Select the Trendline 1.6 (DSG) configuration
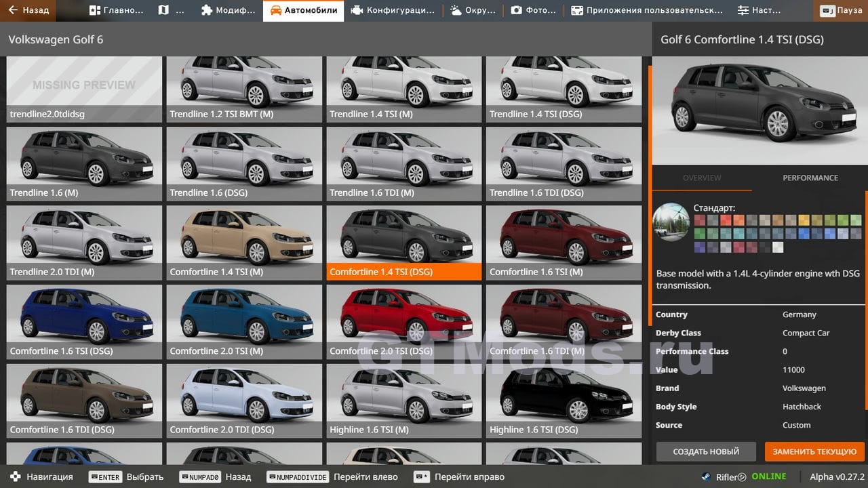The image size is (868, 488). click(244, 164)
